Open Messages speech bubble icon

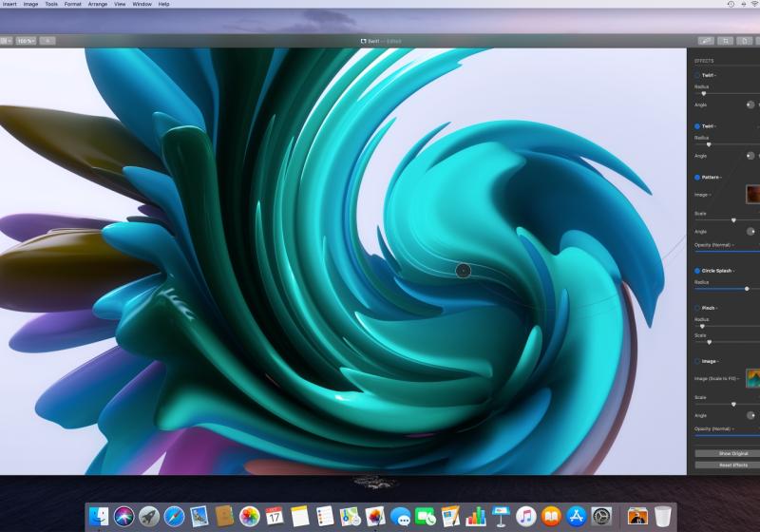point(400,517)
